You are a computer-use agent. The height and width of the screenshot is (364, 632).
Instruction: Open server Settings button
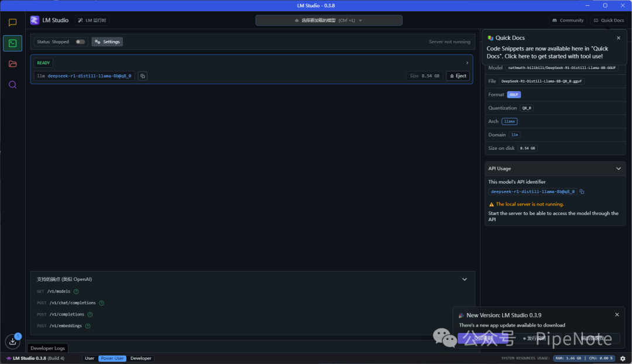pyautogui.click(x=107, y=42)
